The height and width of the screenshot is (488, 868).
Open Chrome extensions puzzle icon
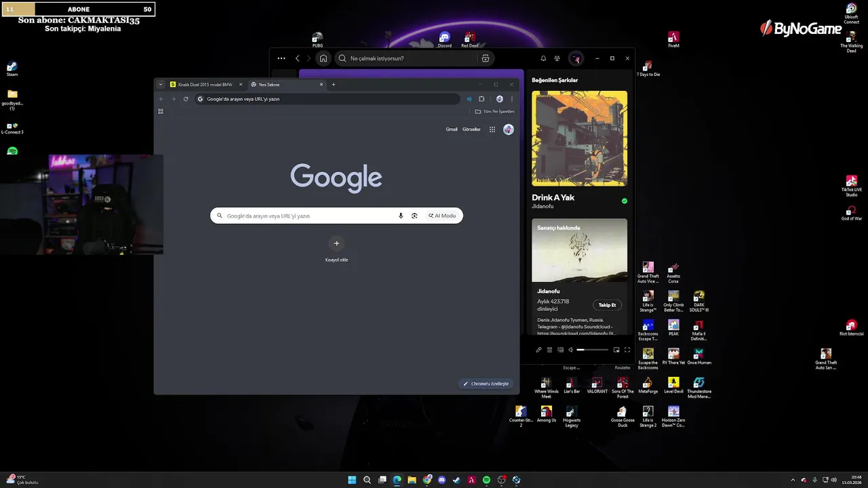coord(481,99)
